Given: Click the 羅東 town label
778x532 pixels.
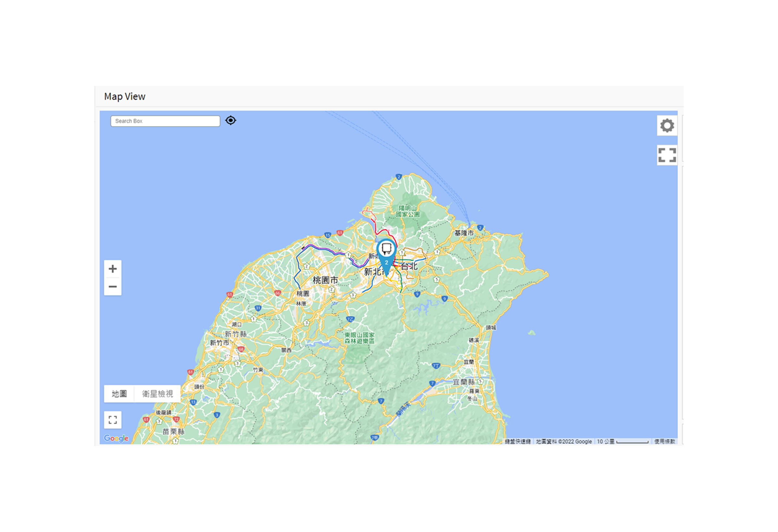Looking at the screenshot, I should (474, 391).
